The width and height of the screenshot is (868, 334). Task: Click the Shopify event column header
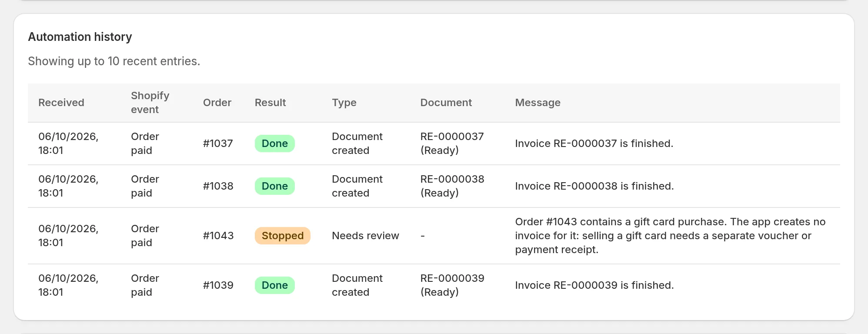click(150, 103)
